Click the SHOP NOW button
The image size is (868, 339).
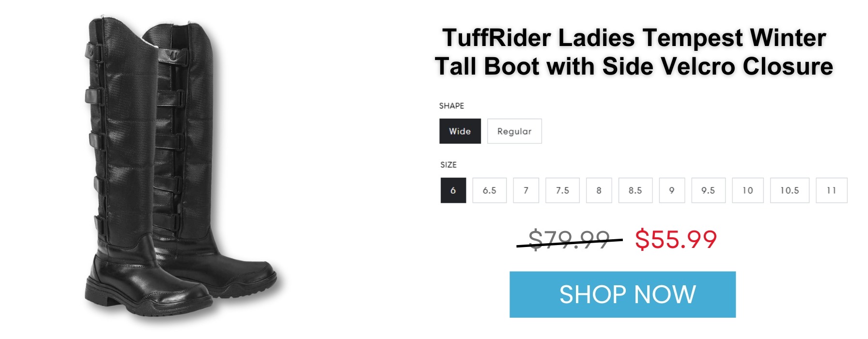point(622,294)
